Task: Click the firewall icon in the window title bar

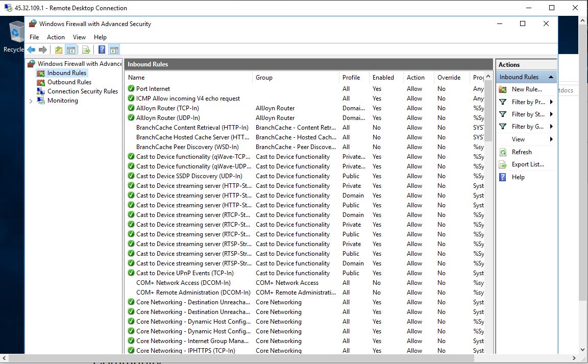Action: pyautogui.click(x=33, y=23)
